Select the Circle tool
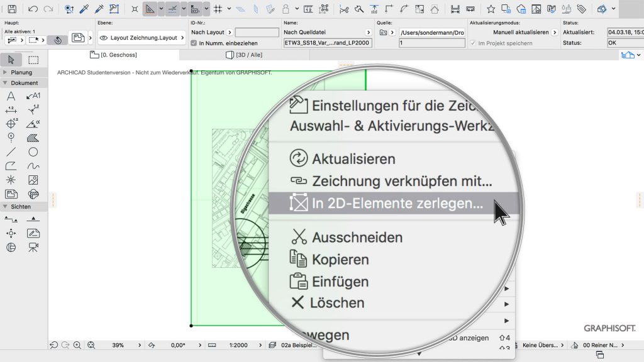644x362 pixels. click(33, 151)
